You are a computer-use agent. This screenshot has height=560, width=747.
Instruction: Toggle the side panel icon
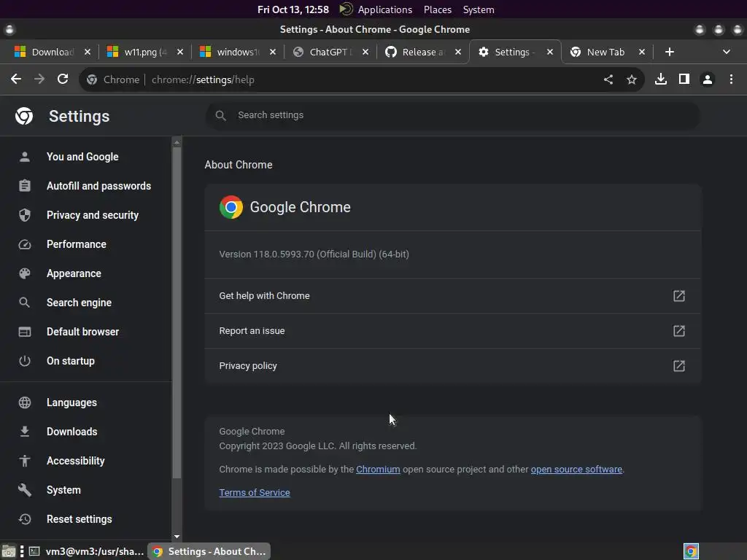684,79
